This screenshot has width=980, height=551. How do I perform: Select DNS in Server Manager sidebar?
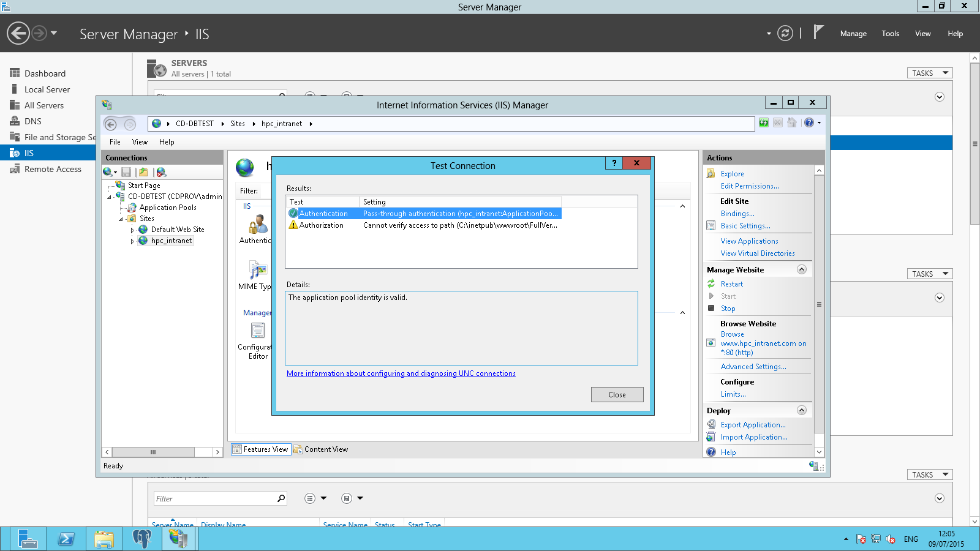(x=33, y=121)
